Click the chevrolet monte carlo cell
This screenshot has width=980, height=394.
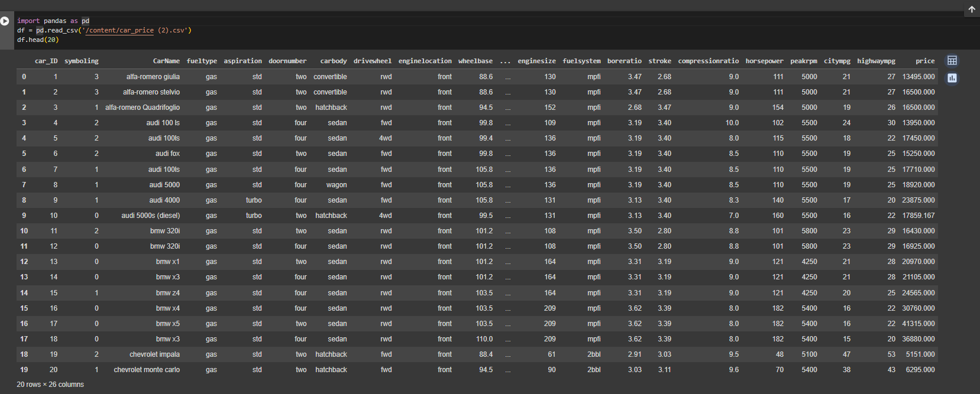click(x=147, y=370)
